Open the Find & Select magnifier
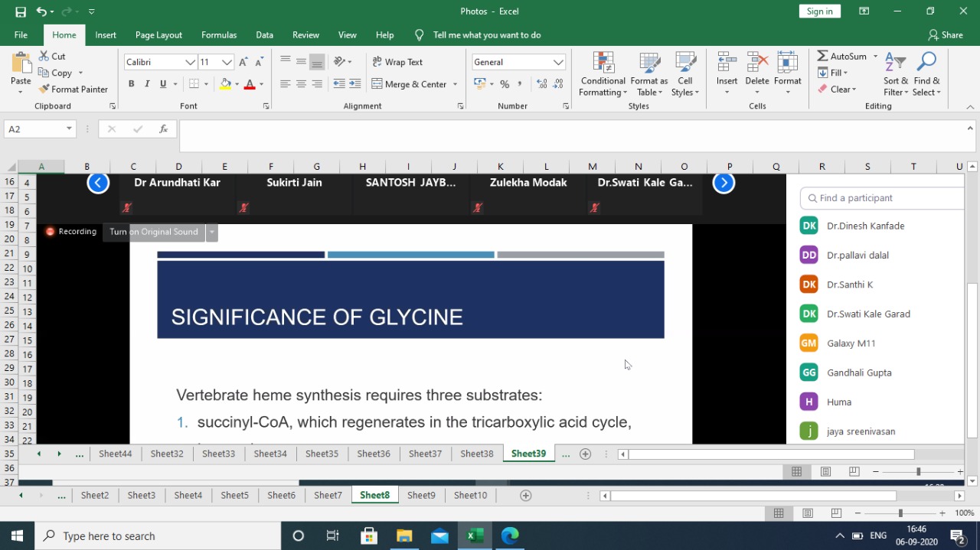The width and height of the screenshot is (980, 550). (x=926, y=63)
